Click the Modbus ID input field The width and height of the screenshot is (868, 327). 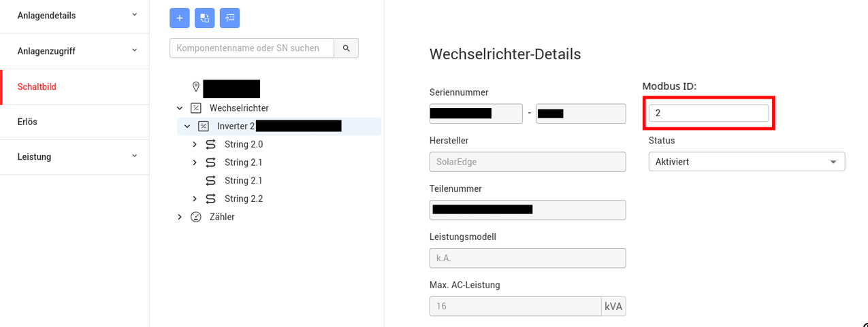709,114
